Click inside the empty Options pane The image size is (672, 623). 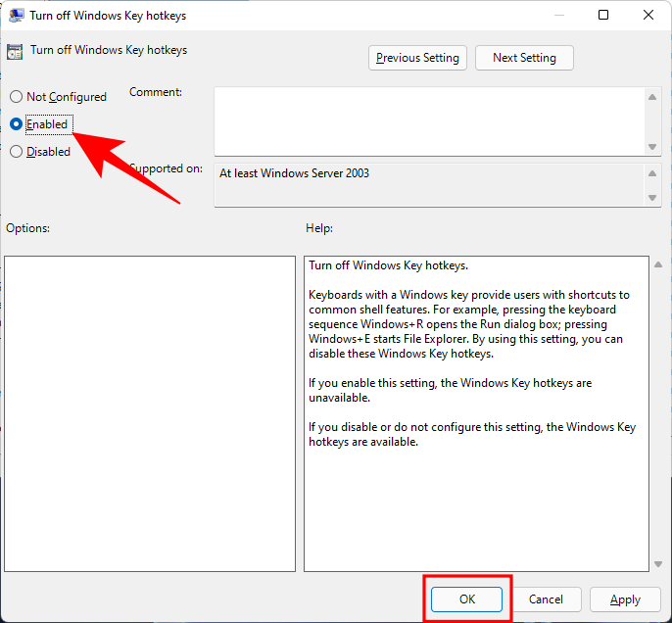[x=149, y=413]
